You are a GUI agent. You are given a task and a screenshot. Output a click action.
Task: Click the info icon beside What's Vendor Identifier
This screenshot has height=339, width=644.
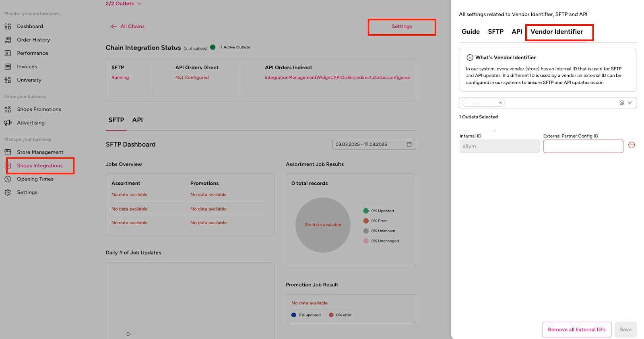coord(469,58)
